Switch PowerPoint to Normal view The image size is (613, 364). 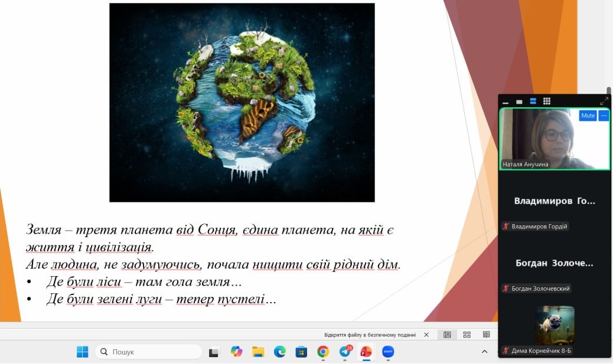(447, 335)
